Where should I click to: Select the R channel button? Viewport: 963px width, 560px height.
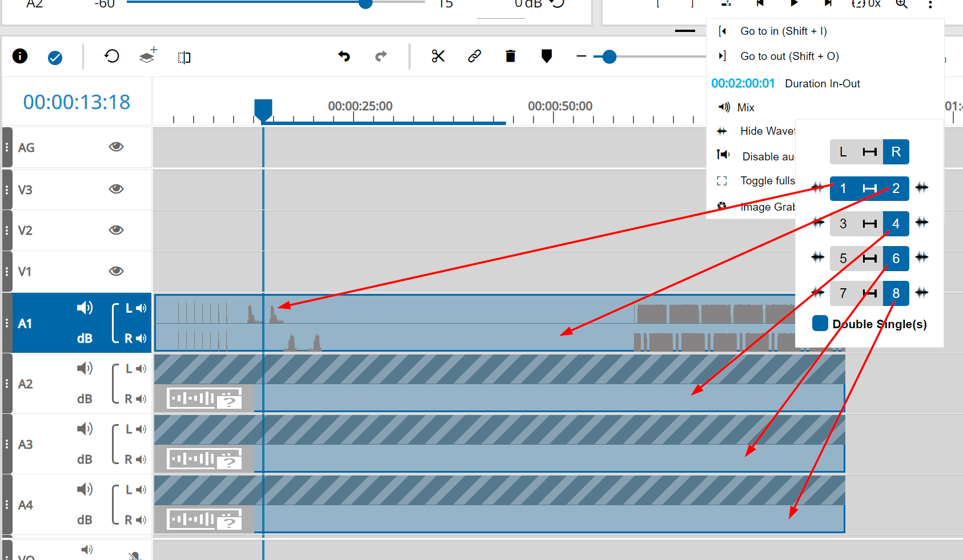[896, 152]
